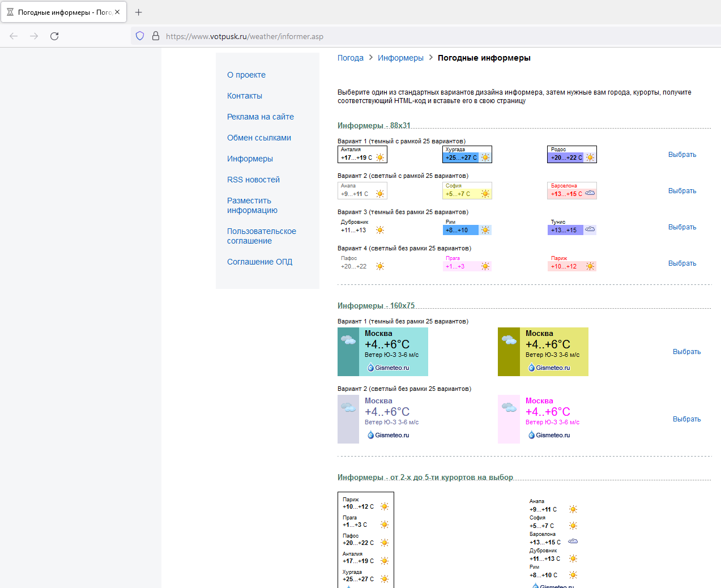Click the Тунис purple informer thumbnail
The image size is (721, 588).
point(572,227)
